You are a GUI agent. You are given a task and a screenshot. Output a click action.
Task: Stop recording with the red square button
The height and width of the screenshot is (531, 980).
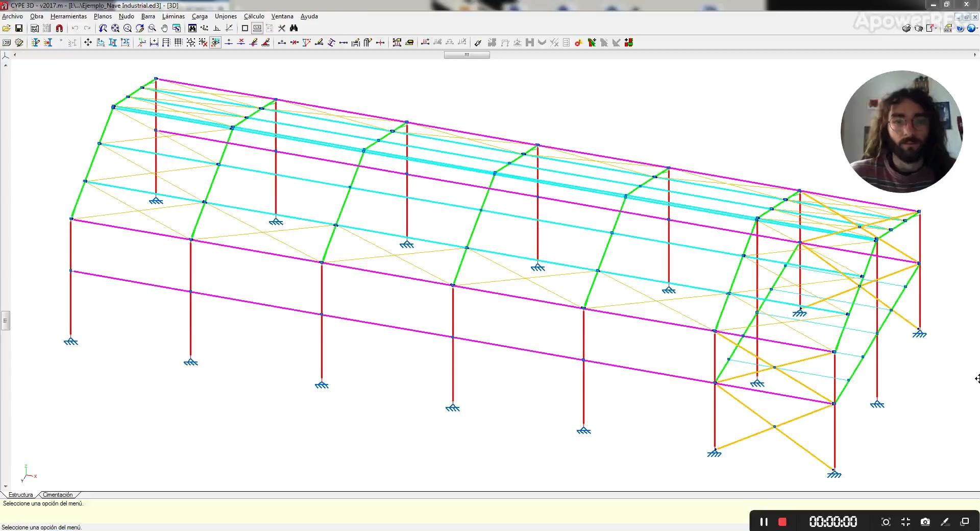tap(782, 522)
